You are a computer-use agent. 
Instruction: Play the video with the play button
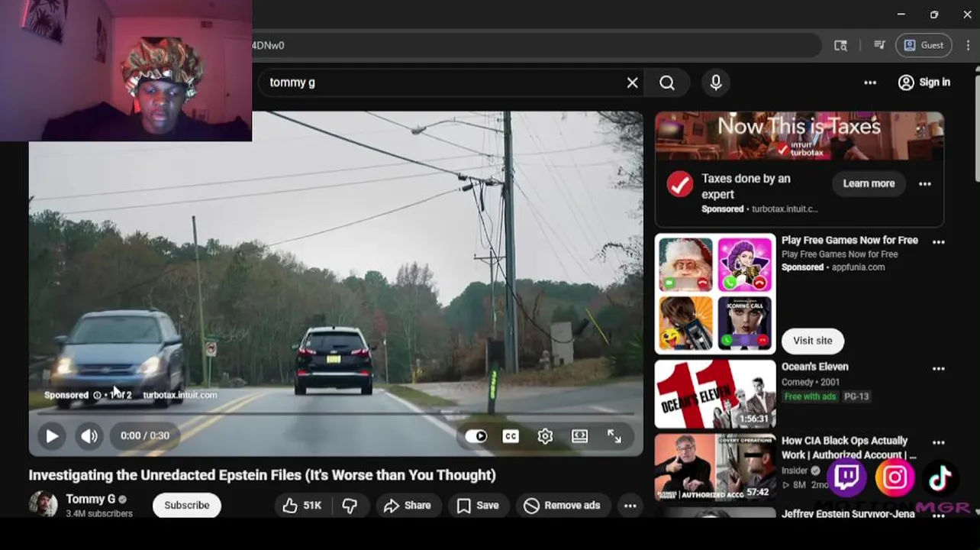coord(52,436)
